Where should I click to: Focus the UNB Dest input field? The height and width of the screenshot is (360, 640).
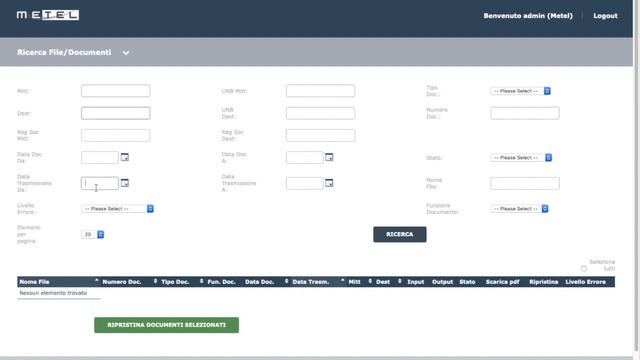pyautogui.click(x=320, y=113)
